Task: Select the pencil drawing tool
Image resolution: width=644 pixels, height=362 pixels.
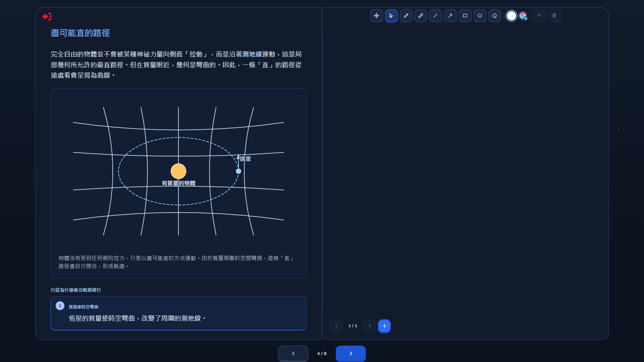Action: pos(406,16)
